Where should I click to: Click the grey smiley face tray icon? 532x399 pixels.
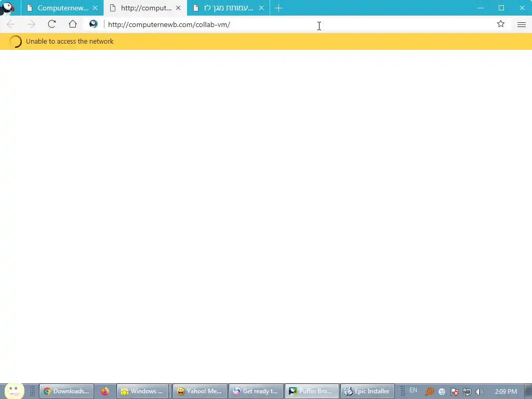[x=442, y=392]
